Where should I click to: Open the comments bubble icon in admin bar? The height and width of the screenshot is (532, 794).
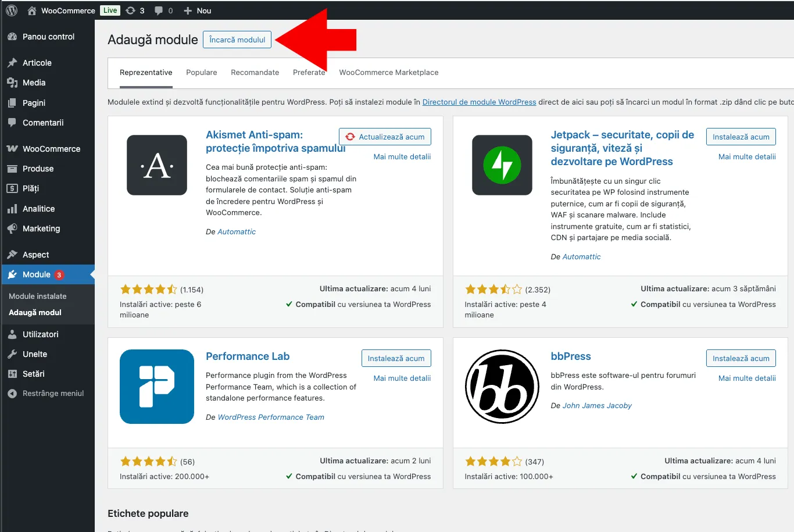click(159, 10)
